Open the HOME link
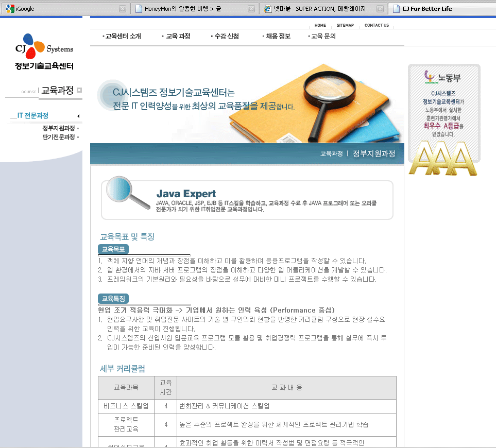The height and width of the screenshot is (448, 496). (320, 25)
